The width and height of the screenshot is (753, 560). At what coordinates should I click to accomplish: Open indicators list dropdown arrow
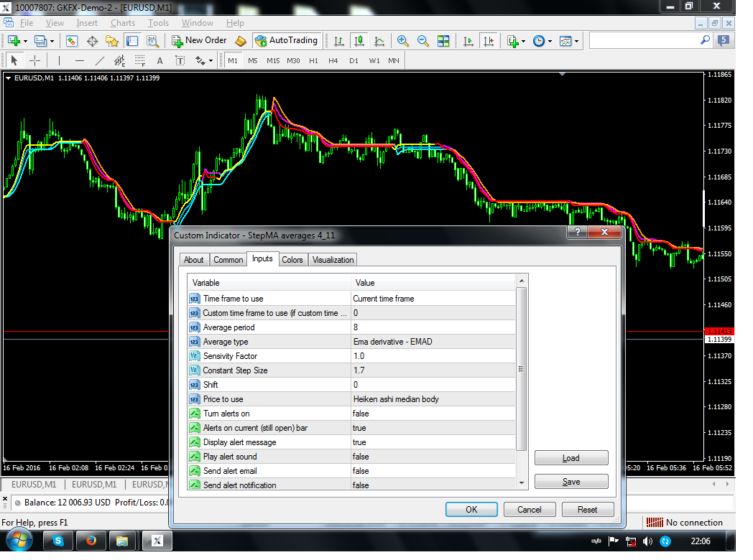[x=524, y=42]
